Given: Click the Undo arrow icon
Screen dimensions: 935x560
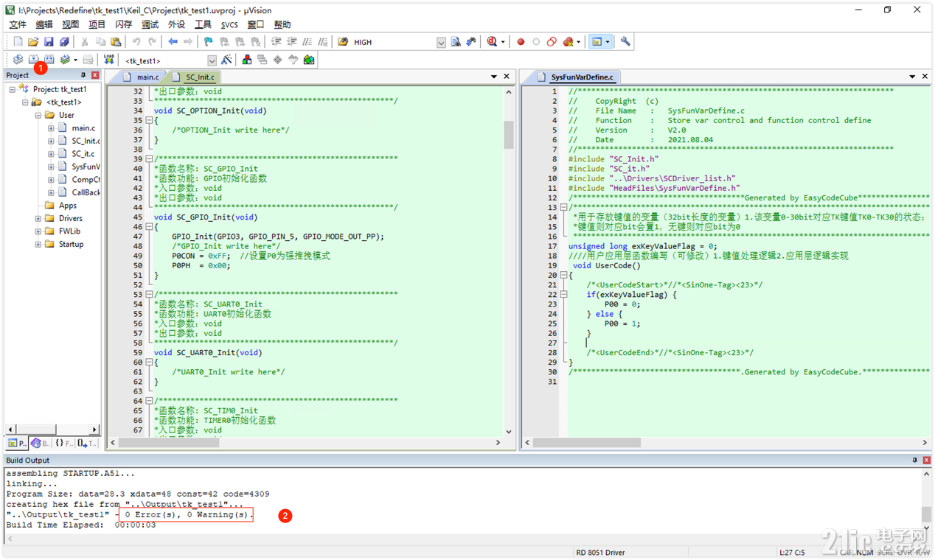Looking at the screenshot, I should [136, 42].
